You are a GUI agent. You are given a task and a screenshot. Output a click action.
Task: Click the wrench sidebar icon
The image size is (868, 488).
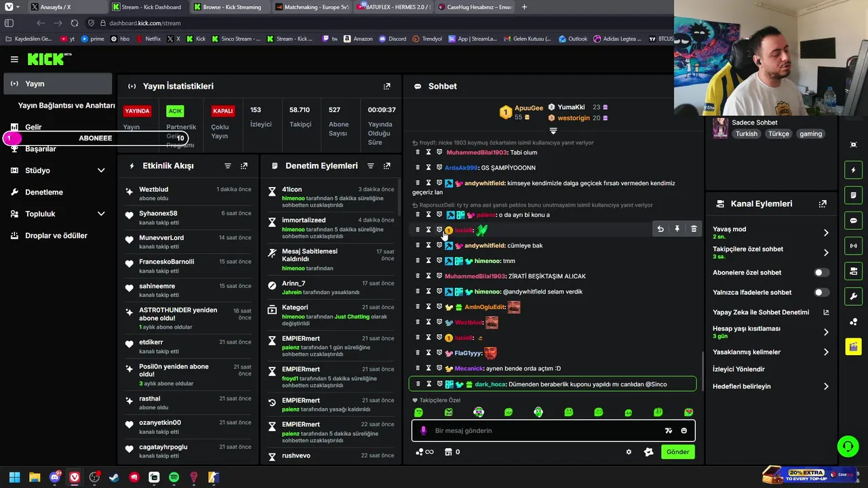(x=853, y=296)
